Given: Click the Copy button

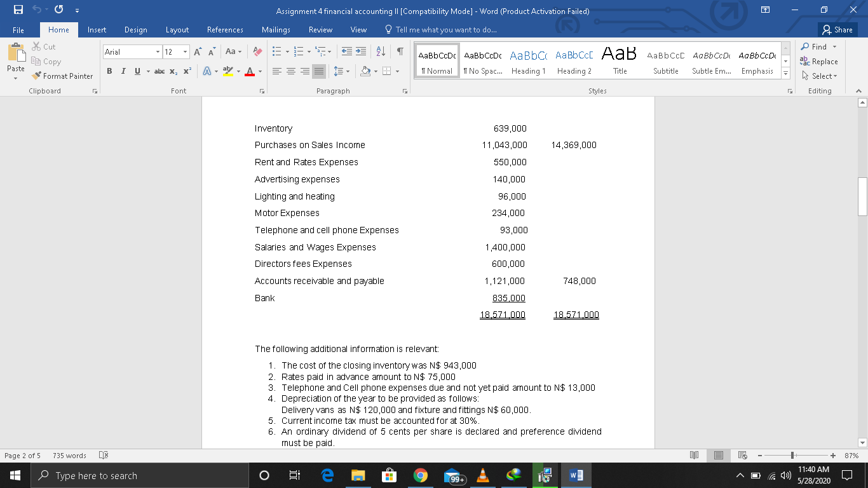Looking at the screenshot, I should (46, 62).
